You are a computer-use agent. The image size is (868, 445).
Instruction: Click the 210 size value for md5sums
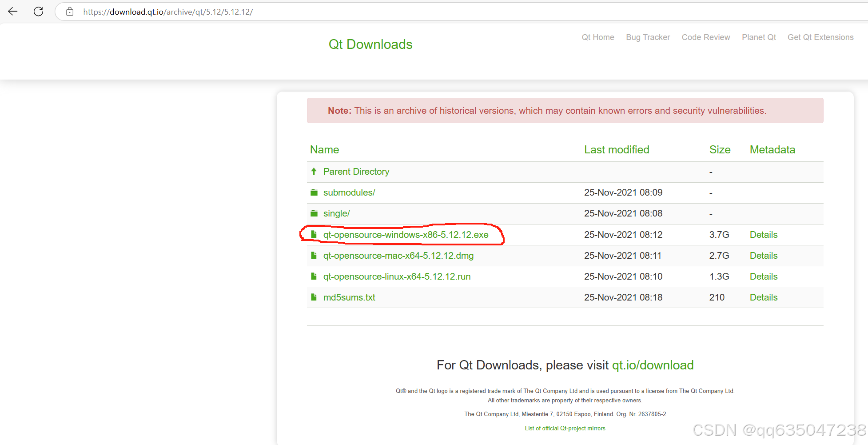click(717, 297)
